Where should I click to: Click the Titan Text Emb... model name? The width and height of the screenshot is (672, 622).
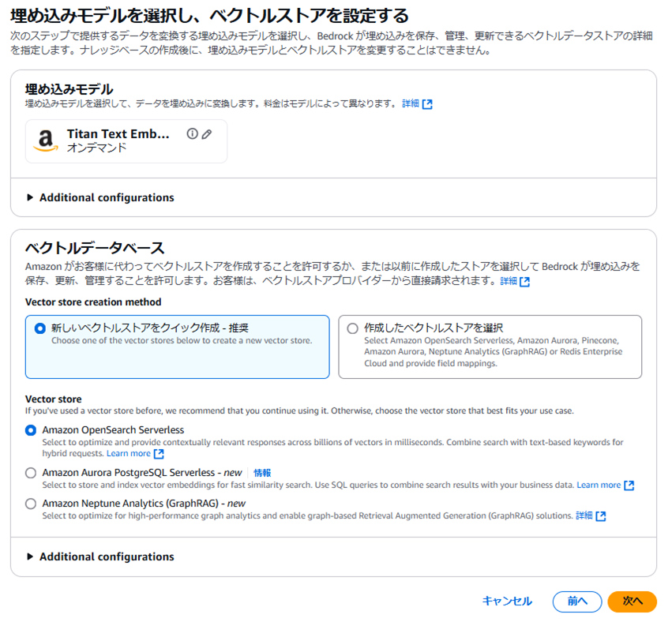pos(118,134)
